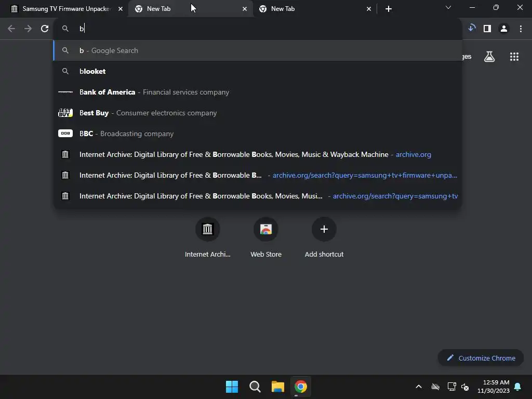Switch to the rightmost New Tab
Viewport: 532px width, 399px height.
click(x=313, y=9)
